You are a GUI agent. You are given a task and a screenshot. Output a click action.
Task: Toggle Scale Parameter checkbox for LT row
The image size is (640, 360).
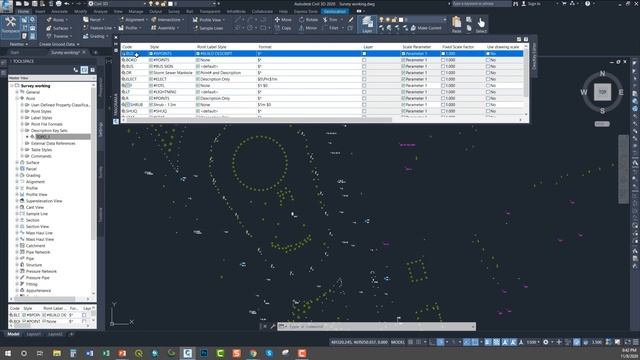pos(403,92)
